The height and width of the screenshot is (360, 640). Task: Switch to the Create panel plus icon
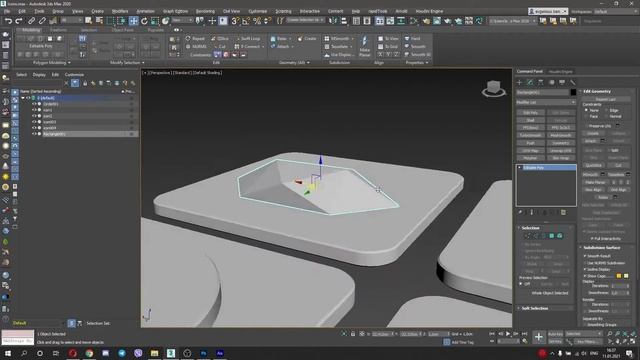pos(520,82)
